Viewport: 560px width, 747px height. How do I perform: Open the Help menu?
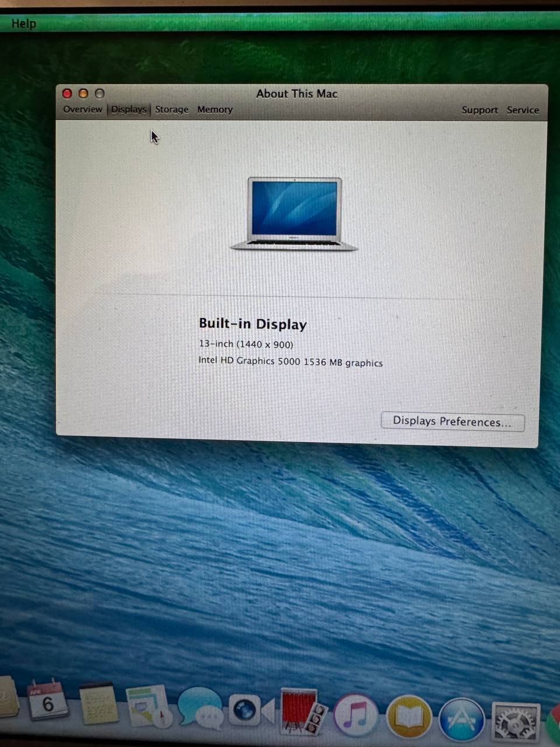coord(24,24)
